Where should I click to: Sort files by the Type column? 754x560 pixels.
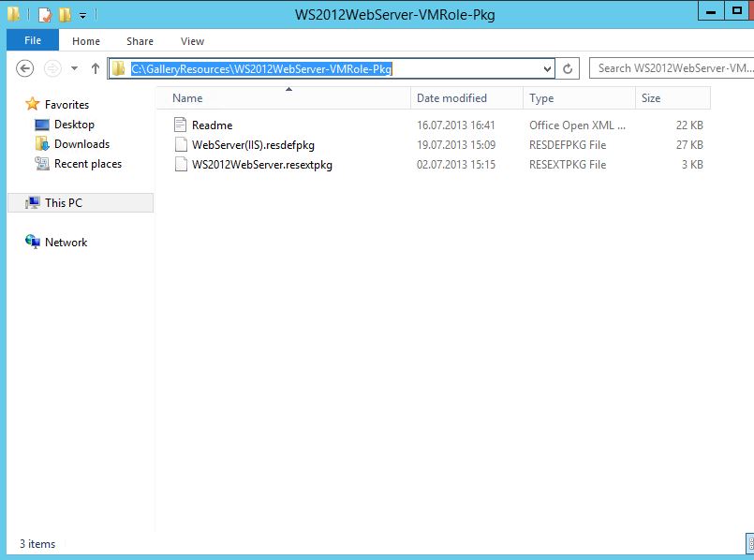coord(579,98)
